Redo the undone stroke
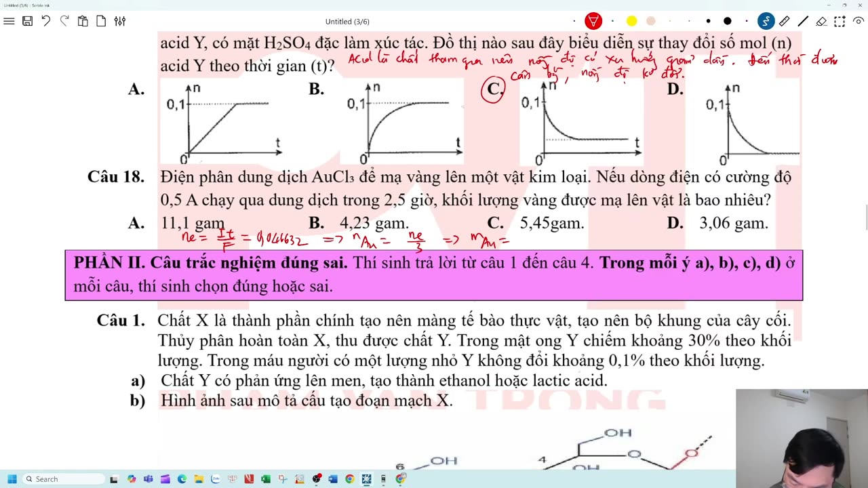 click(64, 21)
